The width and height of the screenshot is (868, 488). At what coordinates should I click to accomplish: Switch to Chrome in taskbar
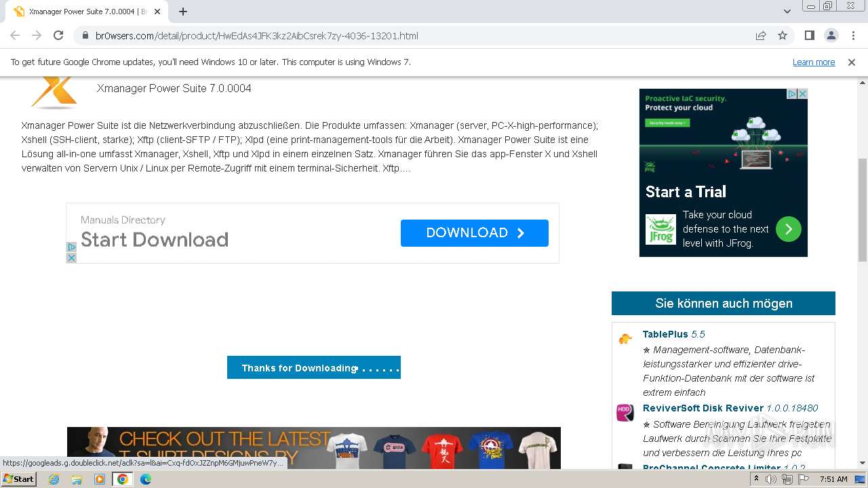point(123,479)
